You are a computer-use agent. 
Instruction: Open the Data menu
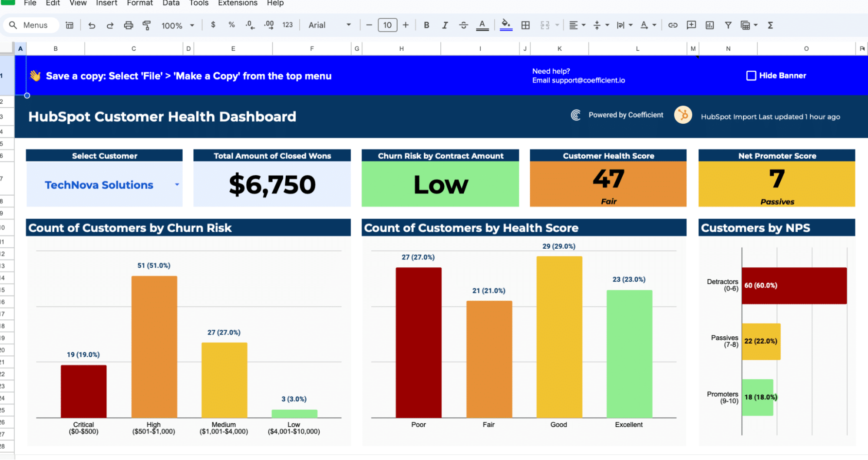click(x=171, y=3)
